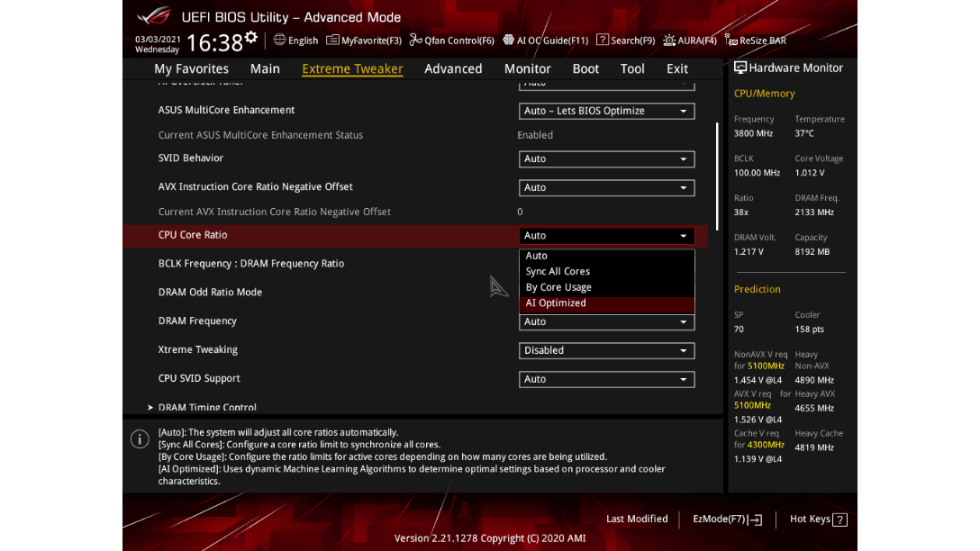Select the DRAM Odd Ratio Mode label
This screenshot has height=551, width=980.
210,293
